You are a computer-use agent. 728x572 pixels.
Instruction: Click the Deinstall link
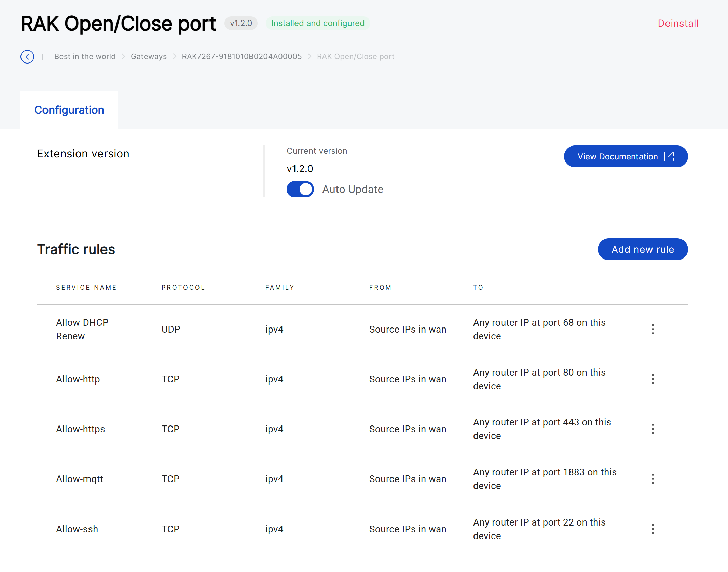click(x=678, y=23)
